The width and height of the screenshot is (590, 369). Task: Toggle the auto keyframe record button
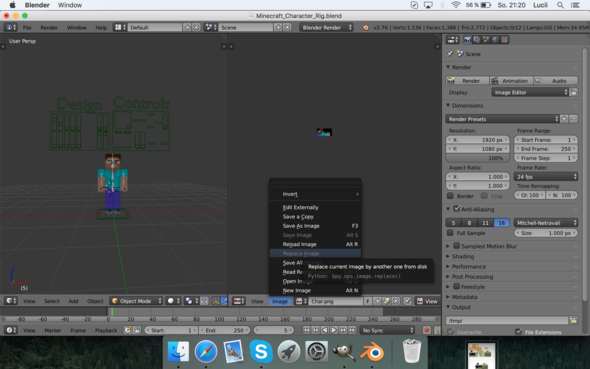(427, 330)
